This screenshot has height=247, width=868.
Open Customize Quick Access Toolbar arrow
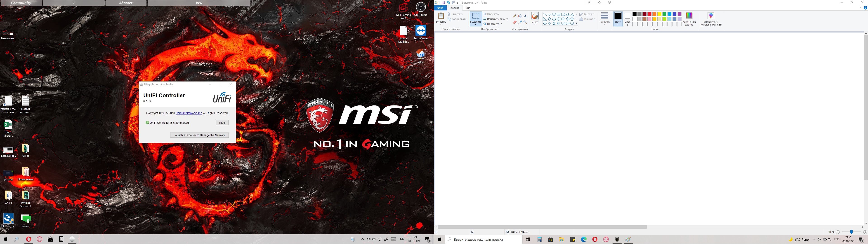click(x=457, y=3)
